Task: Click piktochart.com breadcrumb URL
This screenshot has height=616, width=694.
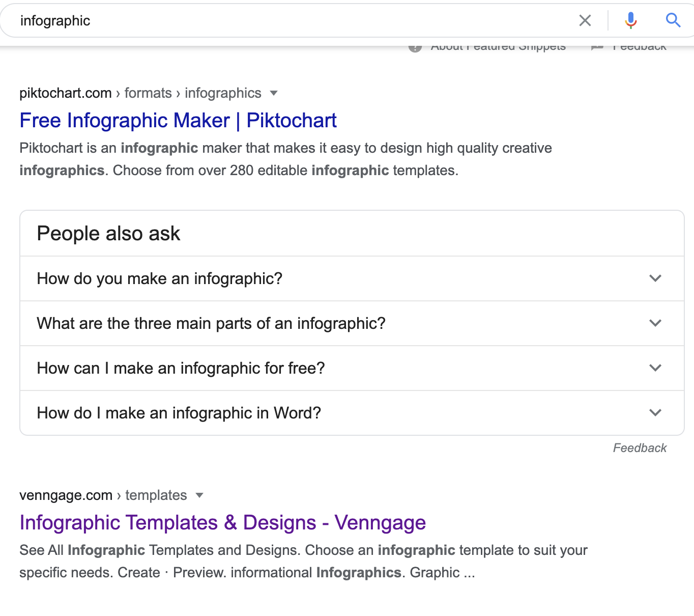Action: (65, 93)
